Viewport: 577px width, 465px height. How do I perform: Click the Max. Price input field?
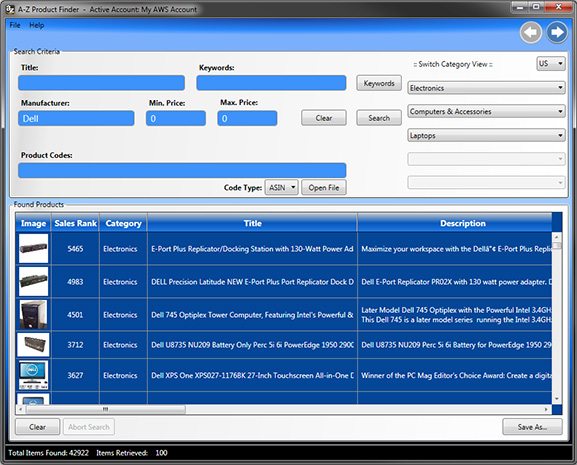click(x=247, y=118)
